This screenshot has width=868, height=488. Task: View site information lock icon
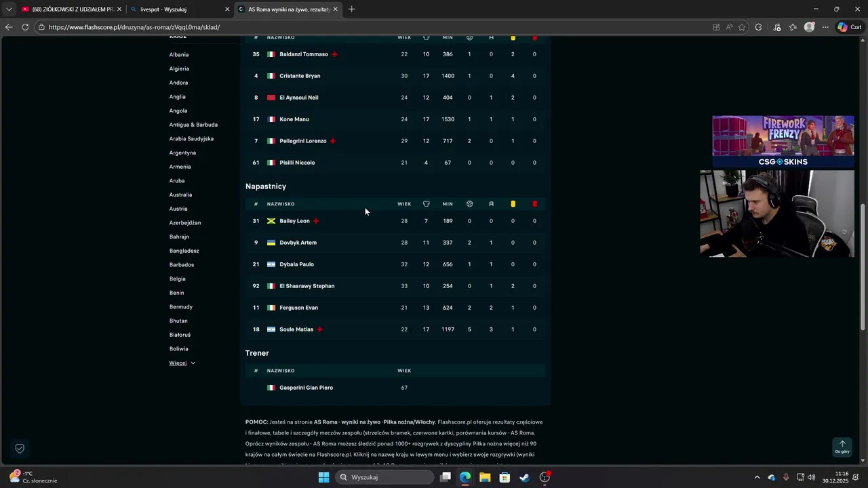[41, 27]
